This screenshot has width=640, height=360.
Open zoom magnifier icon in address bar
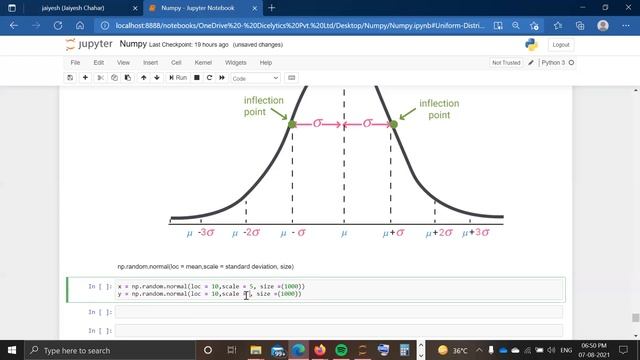click(516, 25)
